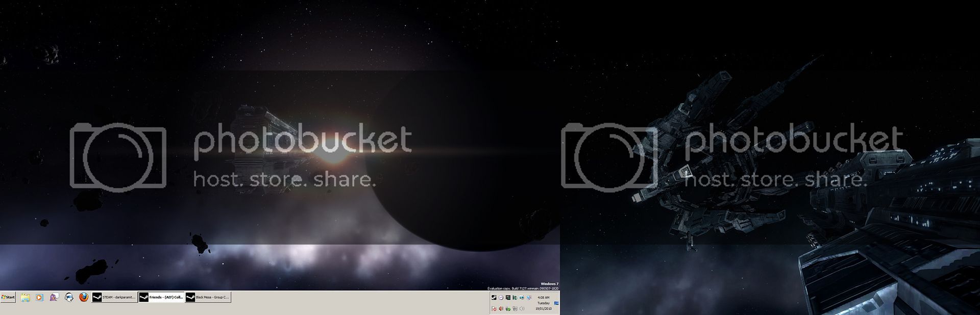Screen dimensions: 980x315
Task: Launch Firefox from the quick launch
Action: [x=84, y=297]
